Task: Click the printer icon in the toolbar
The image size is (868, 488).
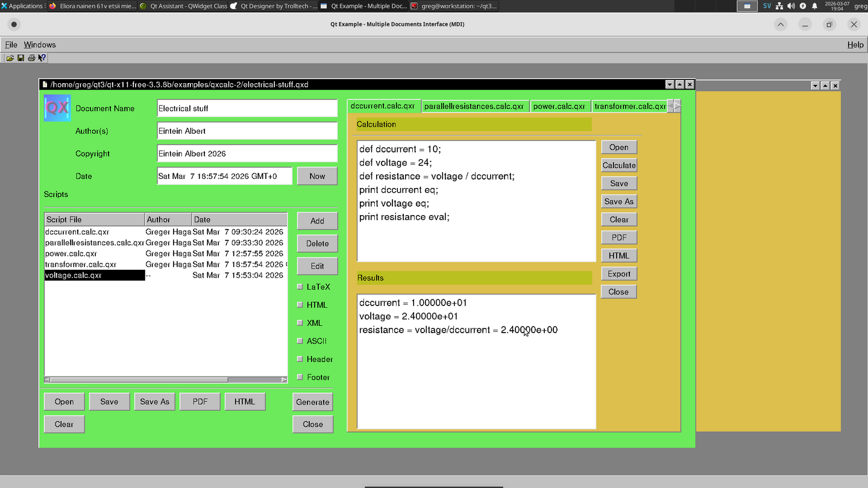Action: click(x=31, y=58)
